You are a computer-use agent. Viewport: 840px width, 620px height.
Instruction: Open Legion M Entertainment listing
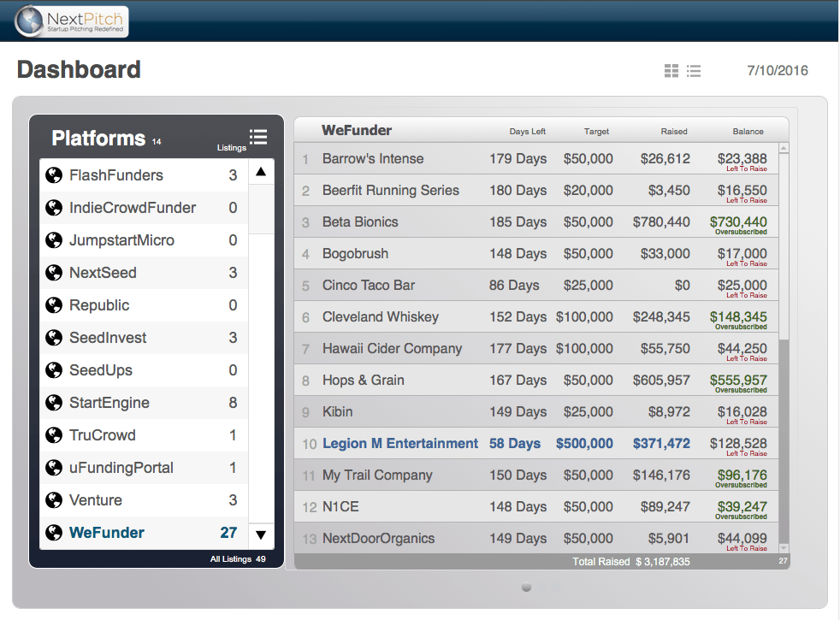(399, 444)
